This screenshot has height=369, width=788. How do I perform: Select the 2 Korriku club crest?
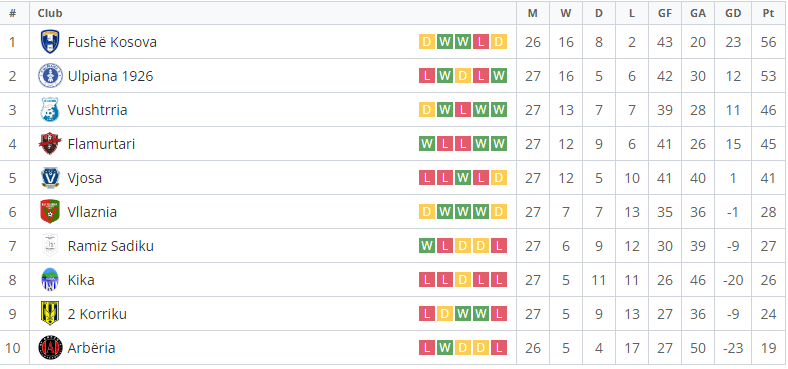[x=50, y=314]
